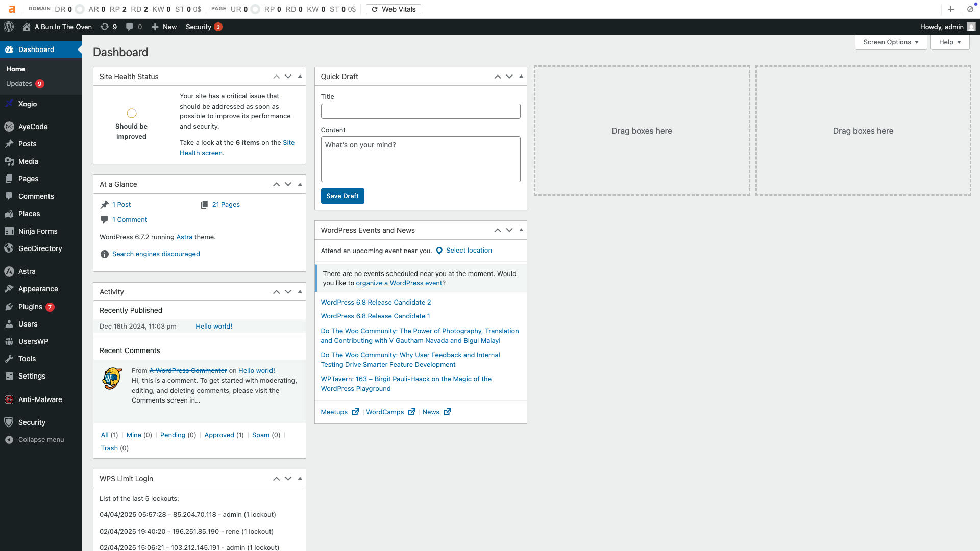
Task: Click the location pin icon beside Select location
Action: click(x=439, y=251)
